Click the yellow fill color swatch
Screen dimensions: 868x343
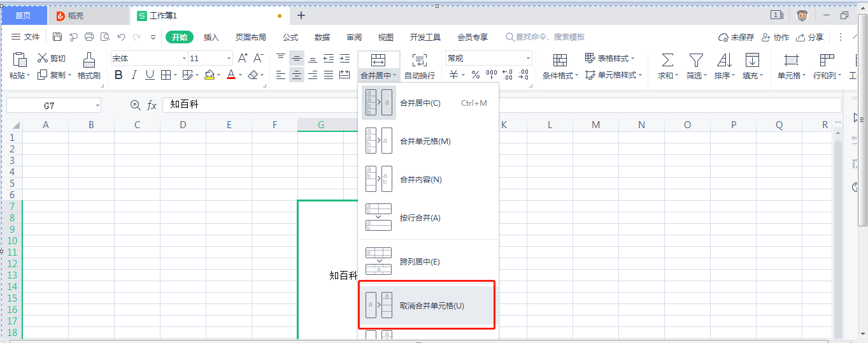point(210,75)
